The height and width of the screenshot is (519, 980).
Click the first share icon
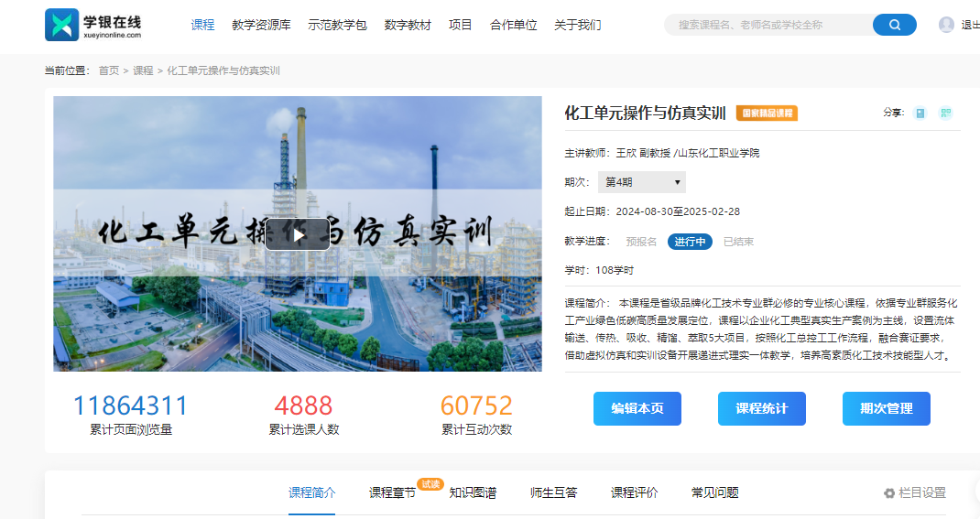point(920,113)
